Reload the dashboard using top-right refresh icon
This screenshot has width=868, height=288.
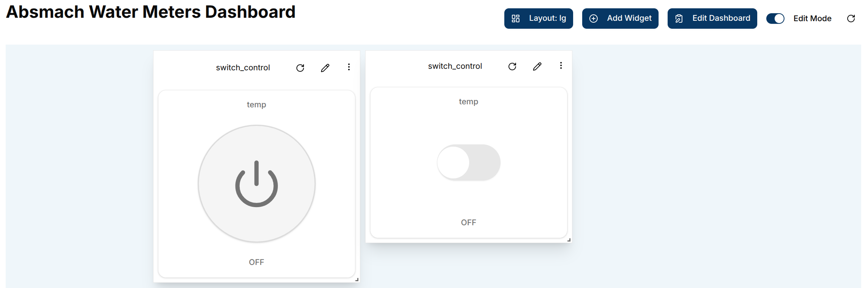point(851,19)
